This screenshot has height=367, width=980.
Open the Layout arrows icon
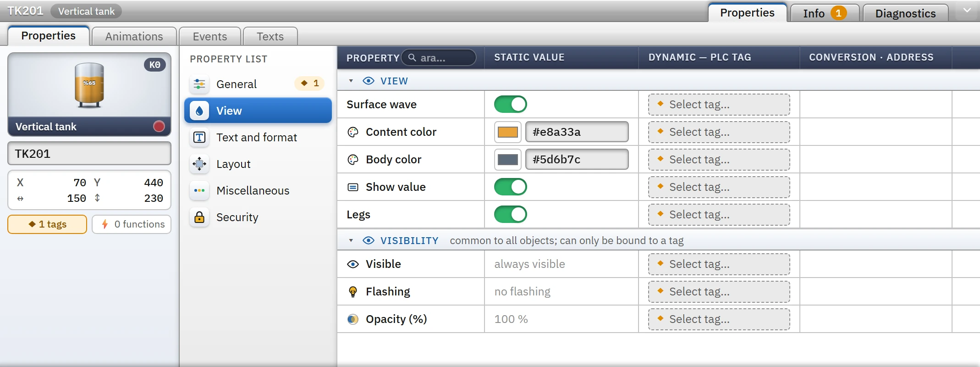(x=199, y=164)
